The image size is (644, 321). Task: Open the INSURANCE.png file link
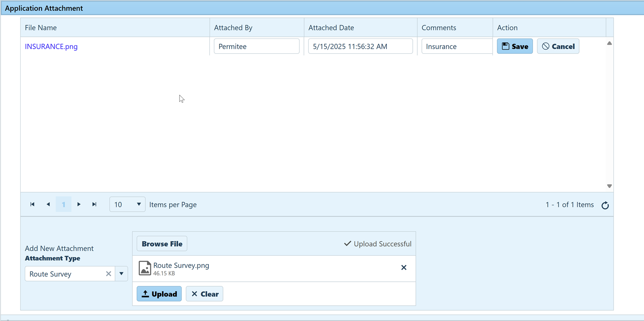[51, 47]
